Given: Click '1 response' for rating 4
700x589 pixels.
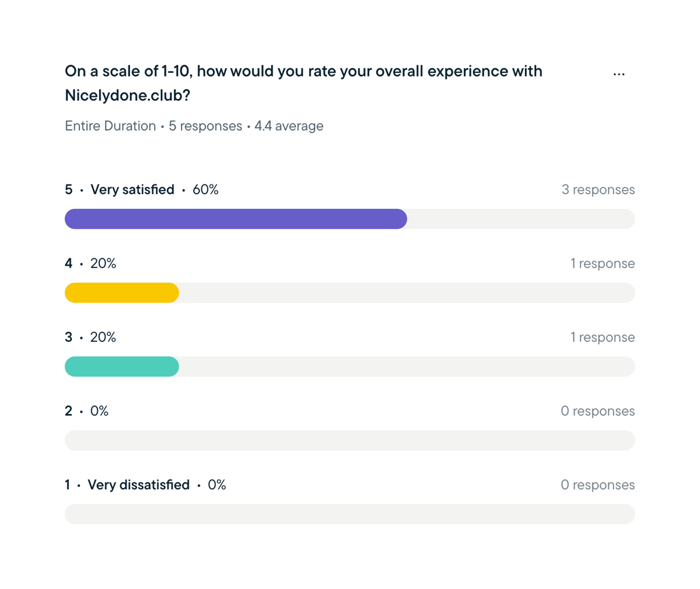Looking at the screenshot, I should pyautogui.click(x=602, y=264).
